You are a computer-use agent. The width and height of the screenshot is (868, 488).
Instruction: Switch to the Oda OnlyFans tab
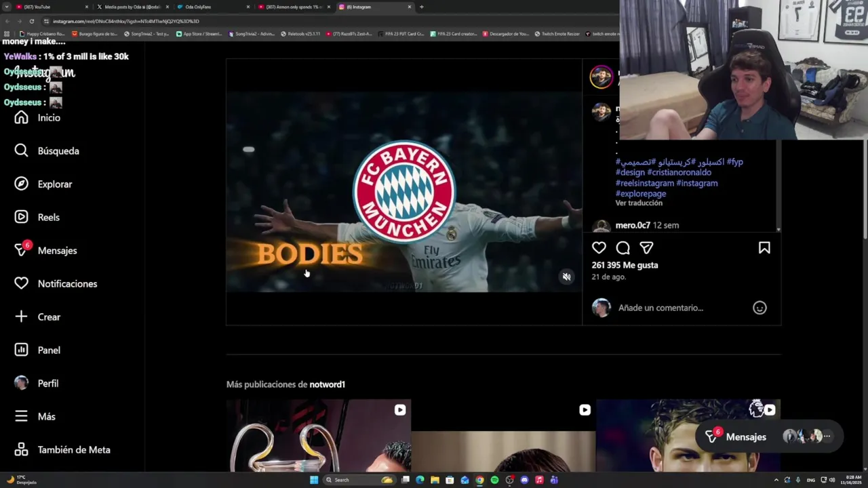[212, 7]
